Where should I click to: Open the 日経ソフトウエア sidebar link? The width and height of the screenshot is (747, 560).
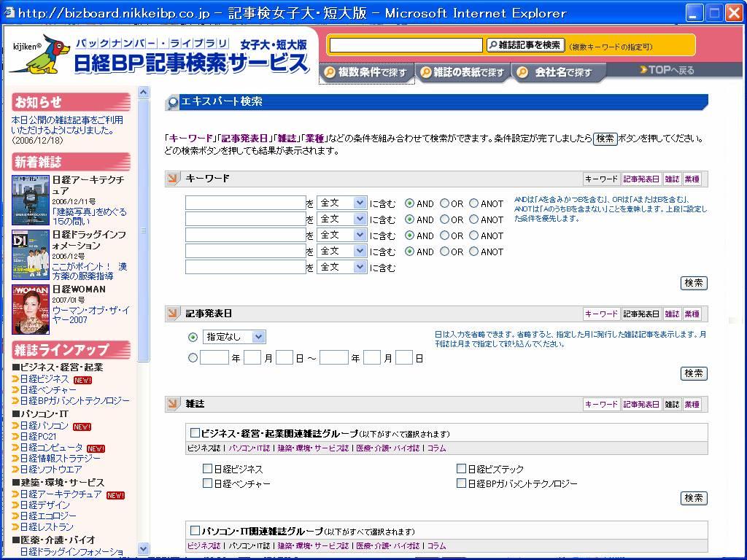(51, 470)
